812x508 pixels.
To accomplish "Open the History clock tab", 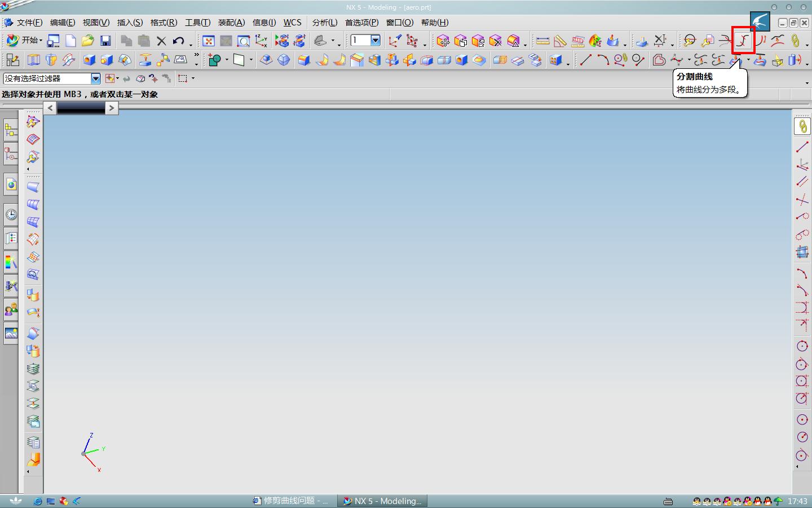I will (11, 214).
